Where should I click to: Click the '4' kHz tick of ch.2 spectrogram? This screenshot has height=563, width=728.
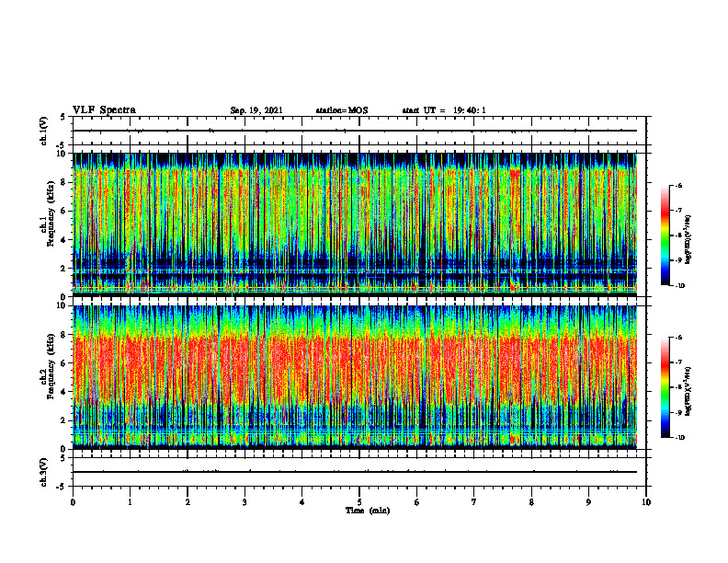(x=64, y=392)
